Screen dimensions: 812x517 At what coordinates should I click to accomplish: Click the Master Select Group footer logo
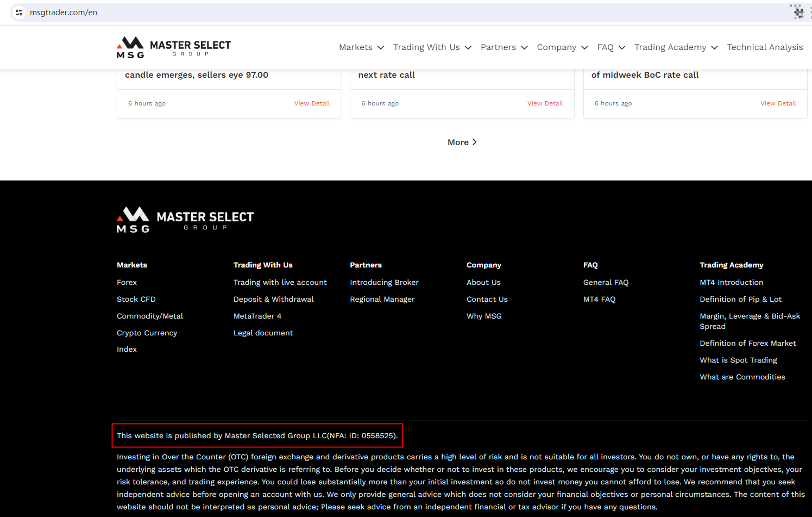185,220
